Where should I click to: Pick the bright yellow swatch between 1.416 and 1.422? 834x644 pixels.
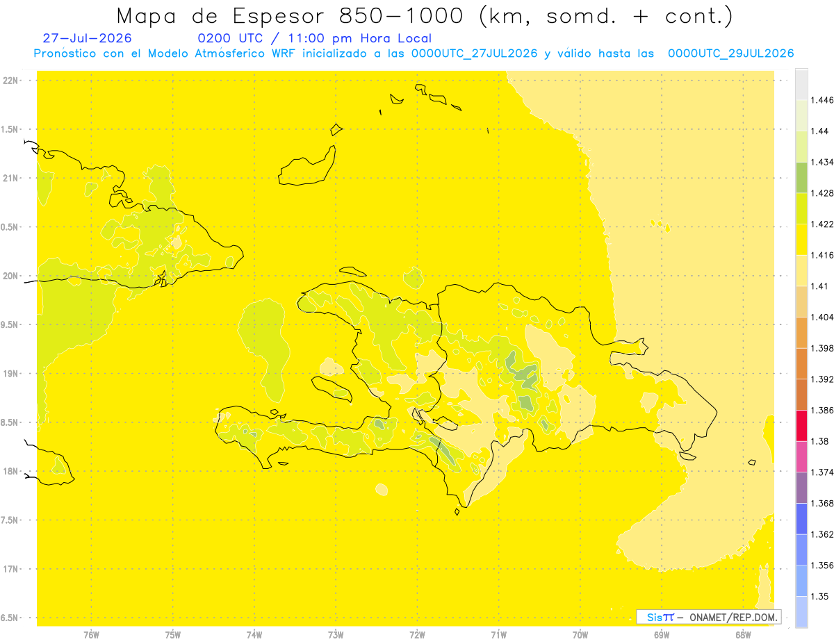(x=801, y=239)
